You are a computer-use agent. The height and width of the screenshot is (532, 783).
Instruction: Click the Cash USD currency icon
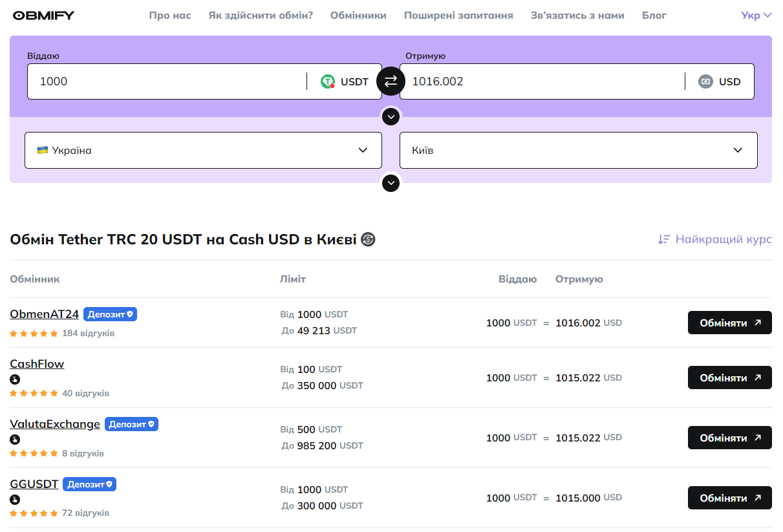click(705, 81)
